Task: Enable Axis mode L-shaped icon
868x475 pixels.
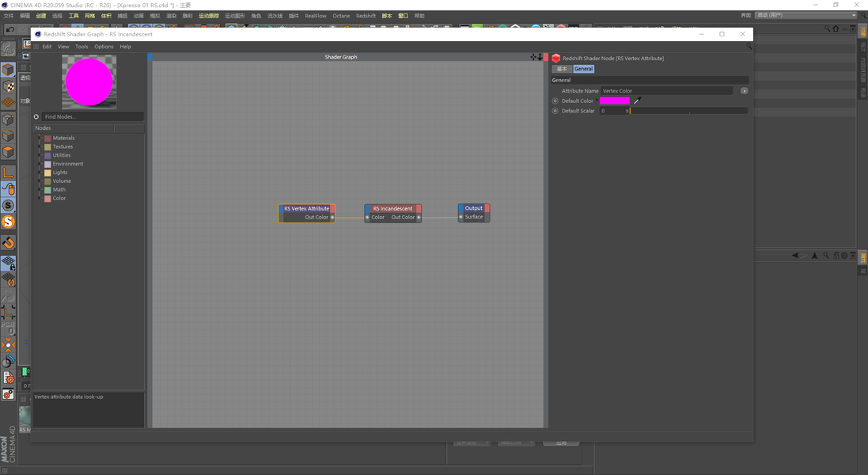Action: [x=8, y=173]
